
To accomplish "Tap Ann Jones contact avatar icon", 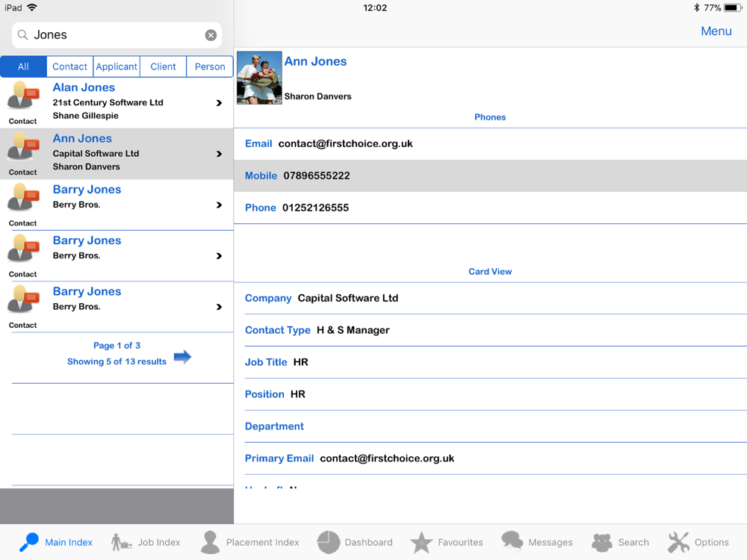I will pos(23,146).
